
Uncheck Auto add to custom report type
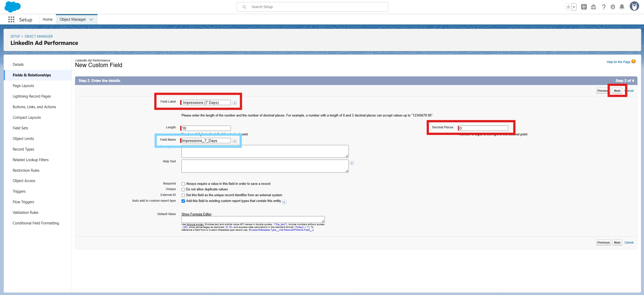(183, 201)
